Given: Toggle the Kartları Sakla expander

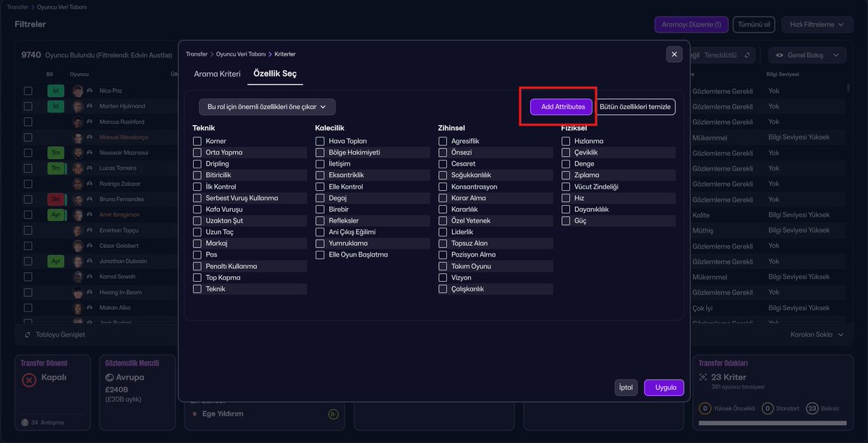Looking at the screenshot, I should 817,335.
